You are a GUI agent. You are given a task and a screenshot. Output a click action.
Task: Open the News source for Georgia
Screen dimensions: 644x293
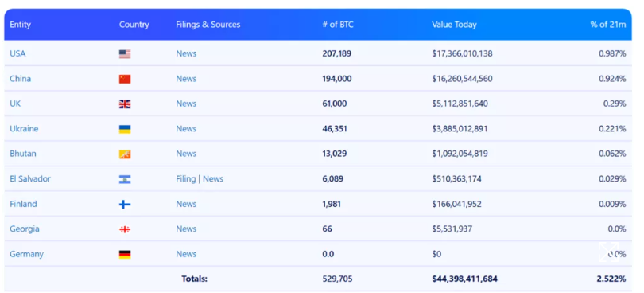[x=186, y=229]
